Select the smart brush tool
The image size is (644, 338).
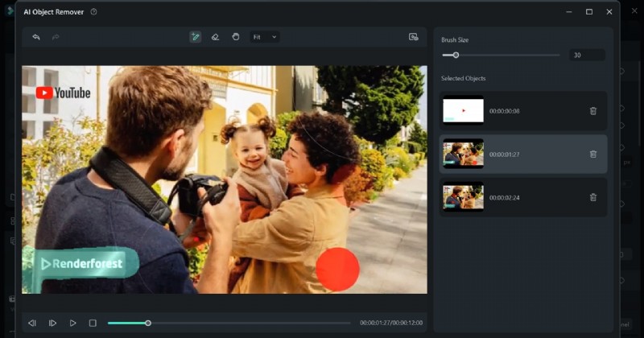[195, 37]
